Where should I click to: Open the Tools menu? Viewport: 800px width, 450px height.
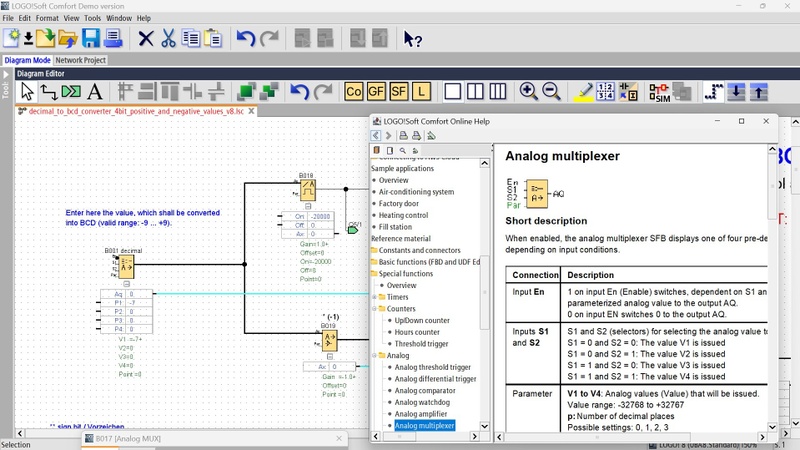pos(92,18)
